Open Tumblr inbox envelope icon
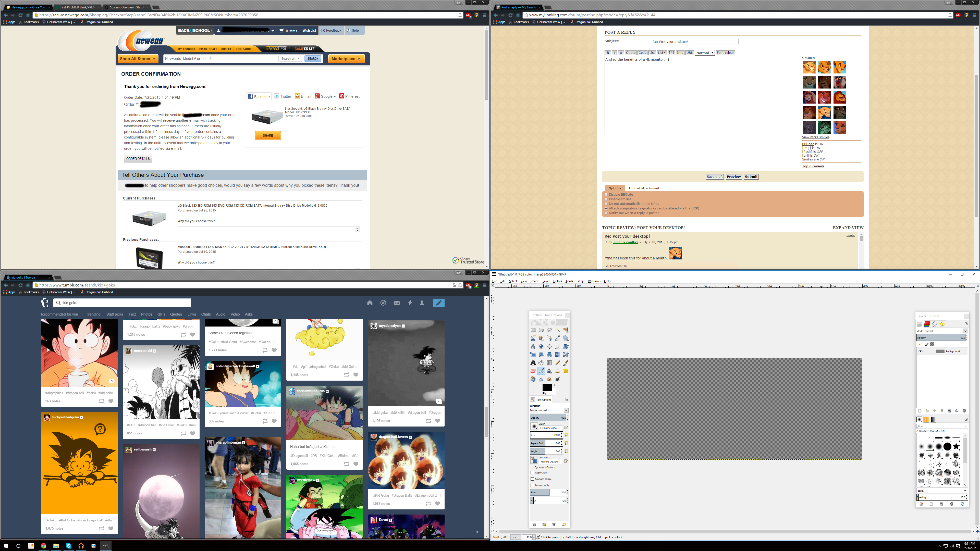This screenshot has width=980, height=551. point(397,303)
